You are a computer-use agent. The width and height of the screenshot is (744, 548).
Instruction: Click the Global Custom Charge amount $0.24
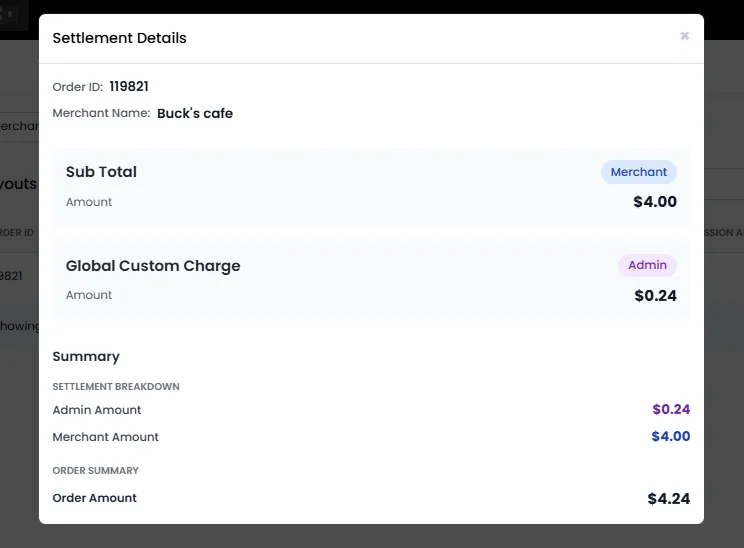click(x=655, y=296)
